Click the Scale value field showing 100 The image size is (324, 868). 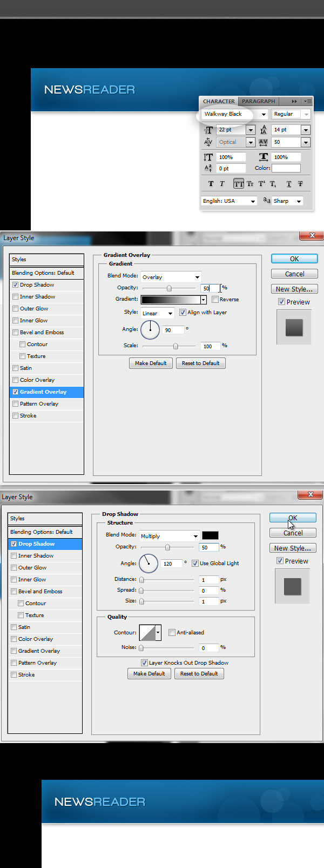click(x=210, y=346)
